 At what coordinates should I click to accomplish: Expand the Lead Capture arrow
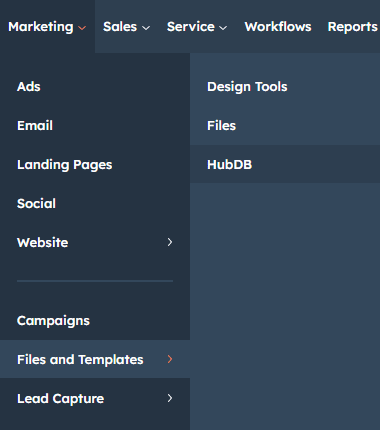point(170,398)
